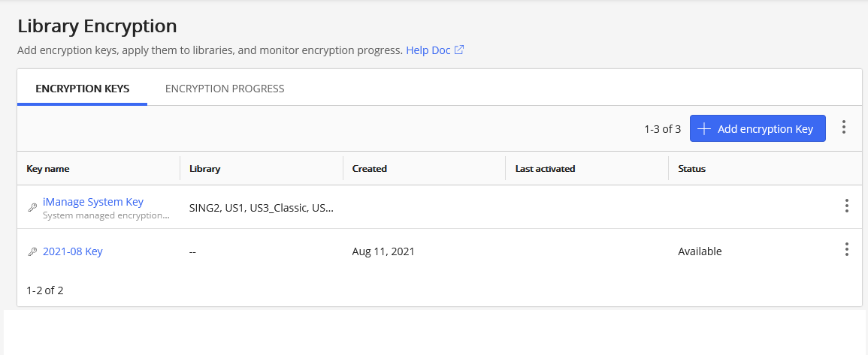Click the truncated library list SING2, US1, US3_Classic

(x=262, y=207)
